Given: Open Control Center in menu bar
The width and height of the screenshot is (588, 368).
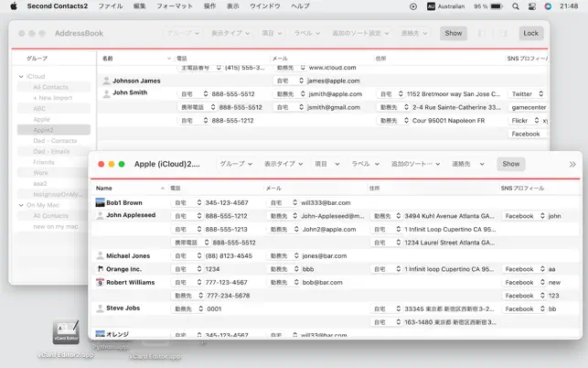Looking at the screenshot, I should tap(531, 6).
